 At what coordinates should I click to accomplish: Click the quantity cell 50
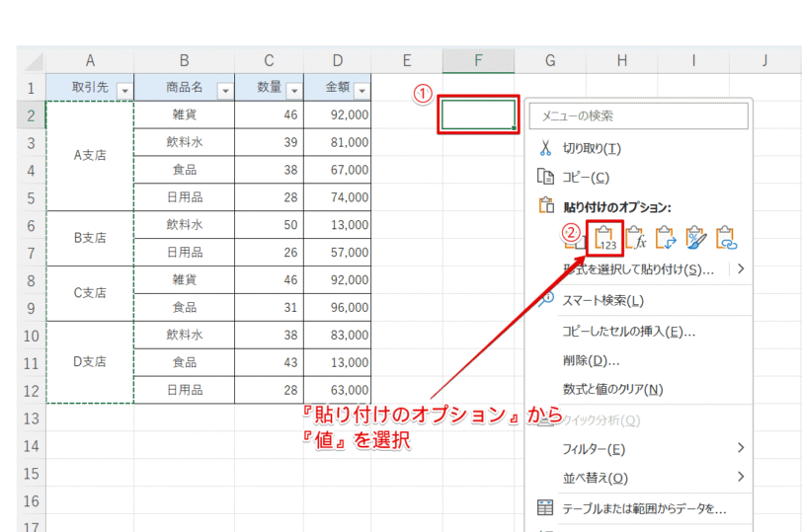point(269,225)
